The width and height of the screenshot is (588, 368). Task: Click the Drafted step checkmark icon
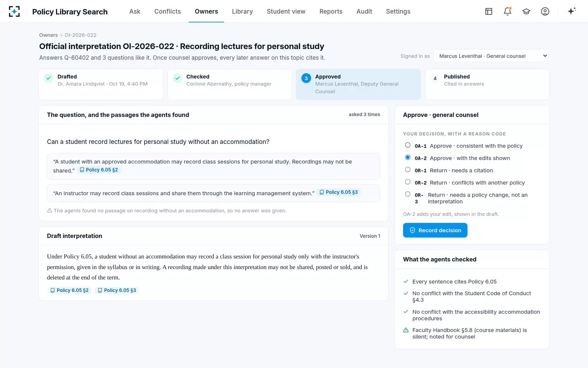pos(49,78)
